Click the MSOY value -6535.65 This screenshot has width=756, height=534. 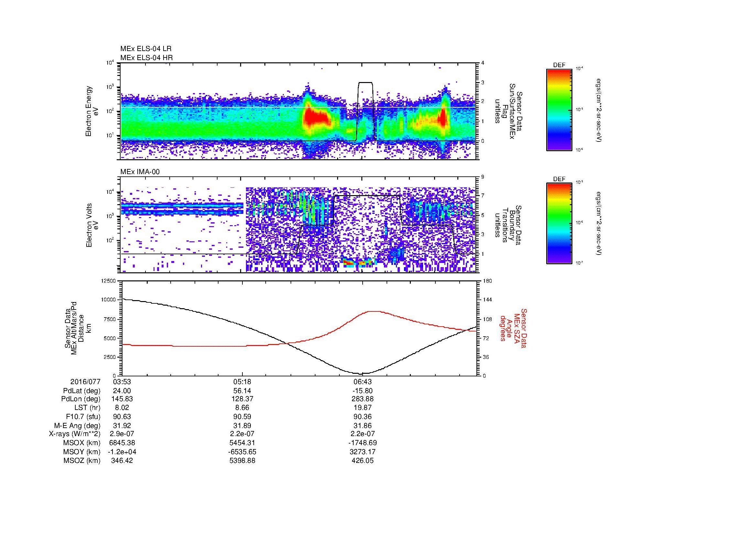pos(242,452)
